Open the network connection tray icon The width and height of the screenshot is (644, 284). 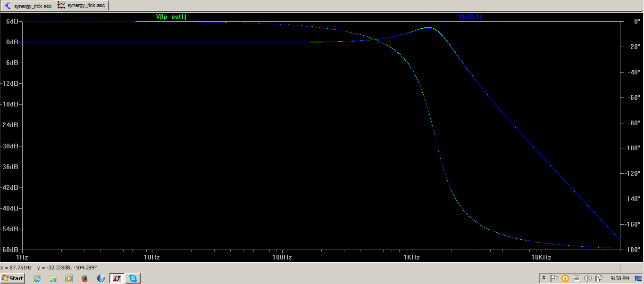577,278
